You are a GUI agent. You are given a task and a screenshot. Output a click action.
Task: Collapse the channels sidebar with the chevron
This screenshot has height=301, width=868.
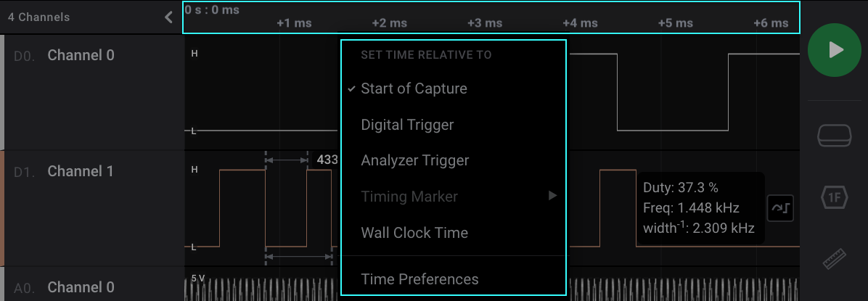point(168,17)
